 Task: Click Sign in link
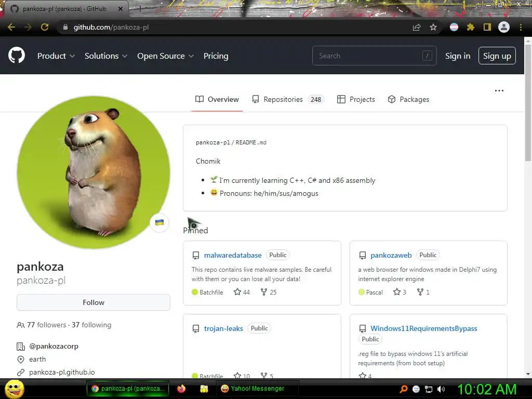458,56
